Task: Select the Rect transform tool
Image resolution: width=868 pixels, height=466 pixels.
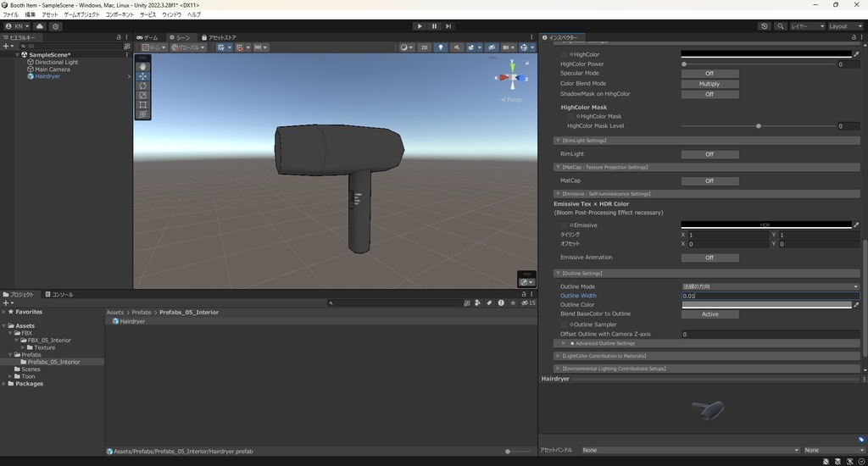Action: click(142, 104)
